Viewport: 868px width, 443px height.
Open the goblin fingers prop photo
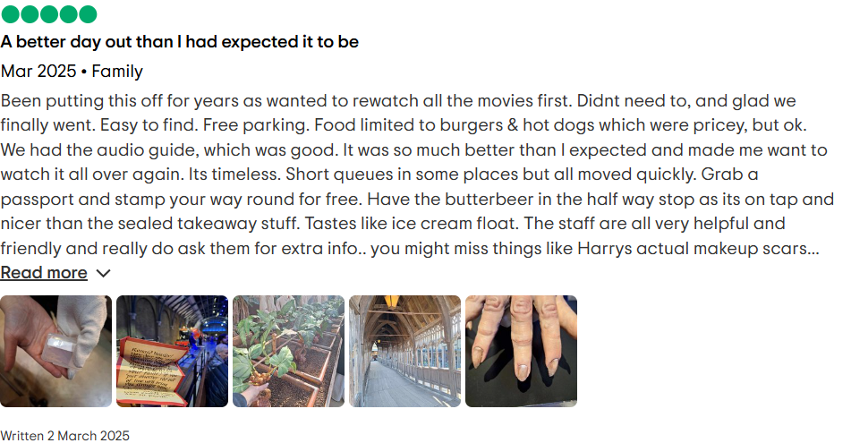(521, 351)
